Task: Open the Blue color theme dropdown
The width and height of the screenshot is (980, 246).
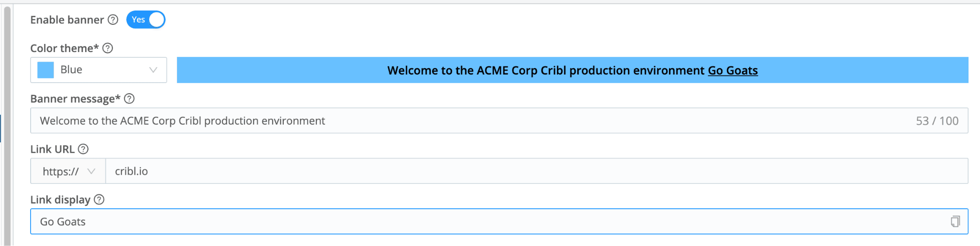Action: (x=99, y=70)
